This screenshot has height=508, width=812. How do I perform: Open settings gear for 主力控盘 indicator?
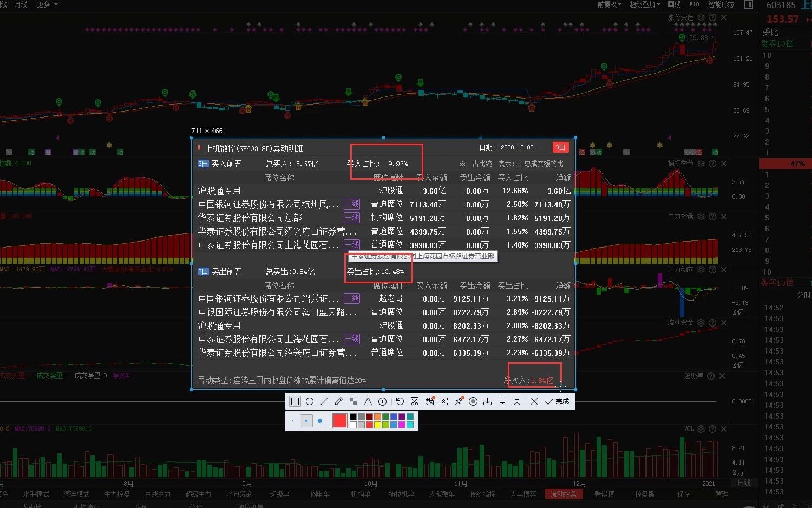pyautogui.click(x=702, y=217)
